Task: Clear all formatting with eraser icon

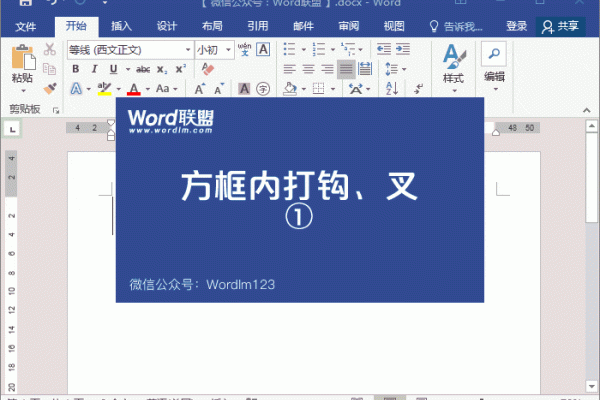Action: point(208,69)
